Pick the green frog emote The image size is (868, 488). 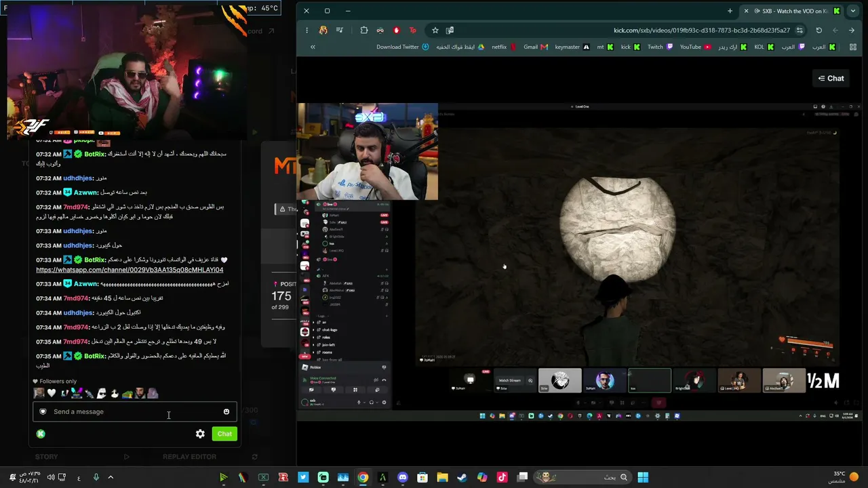point(127,393)
